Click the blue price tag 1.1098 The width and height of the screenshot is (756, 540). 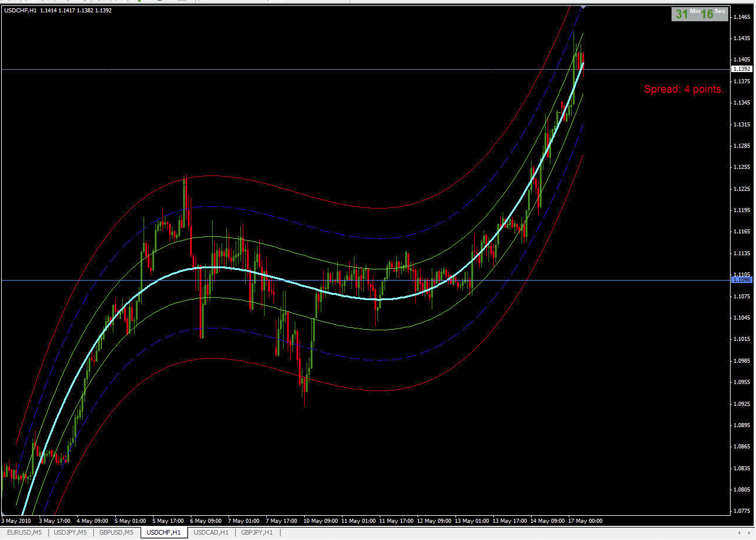point(741,280)
